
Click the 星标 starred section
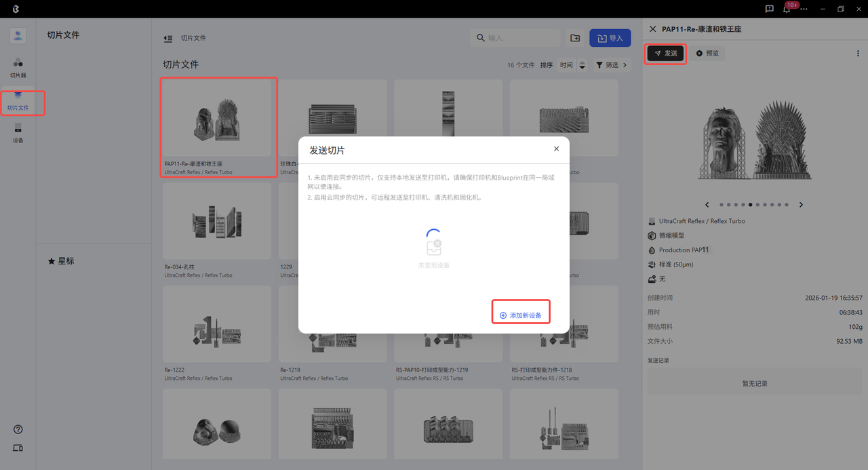click(61, 261)
